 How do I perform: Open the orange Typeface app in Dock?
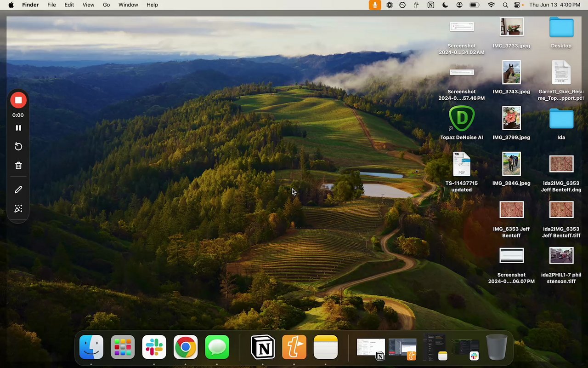(294, 347)
